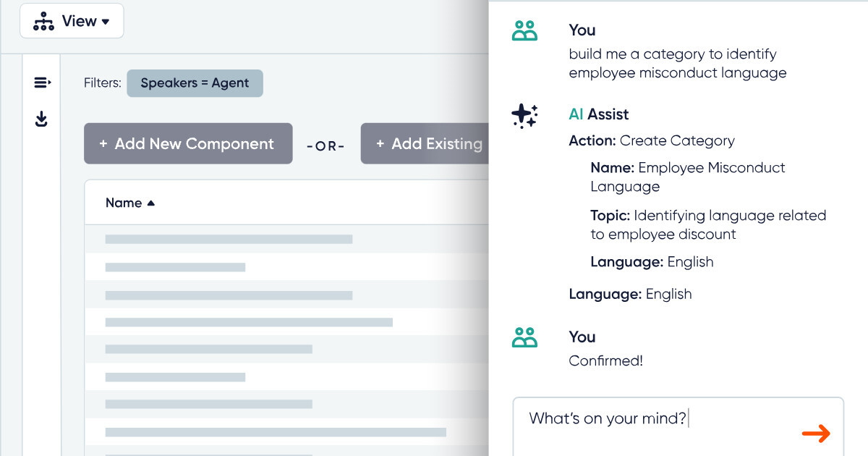
Task: Click the Add New Component button
Action: point(188,143)
